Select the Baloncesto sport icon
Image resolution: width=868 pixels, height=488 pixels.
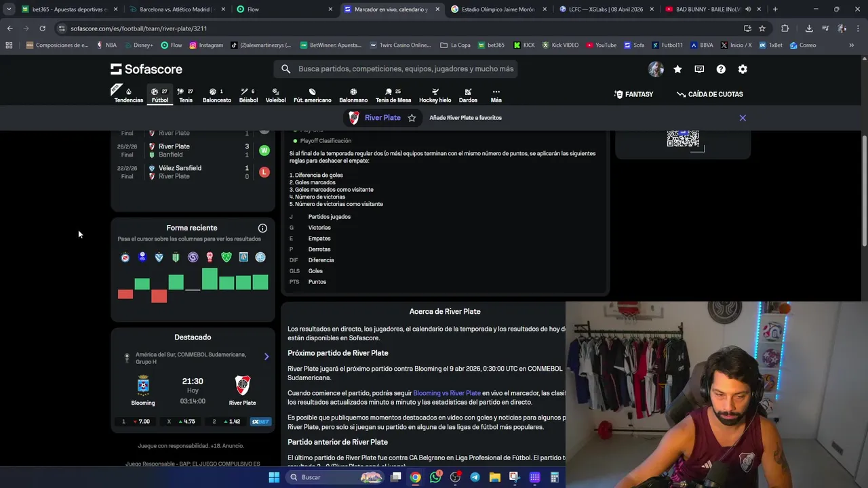click(x=216, y=95)
